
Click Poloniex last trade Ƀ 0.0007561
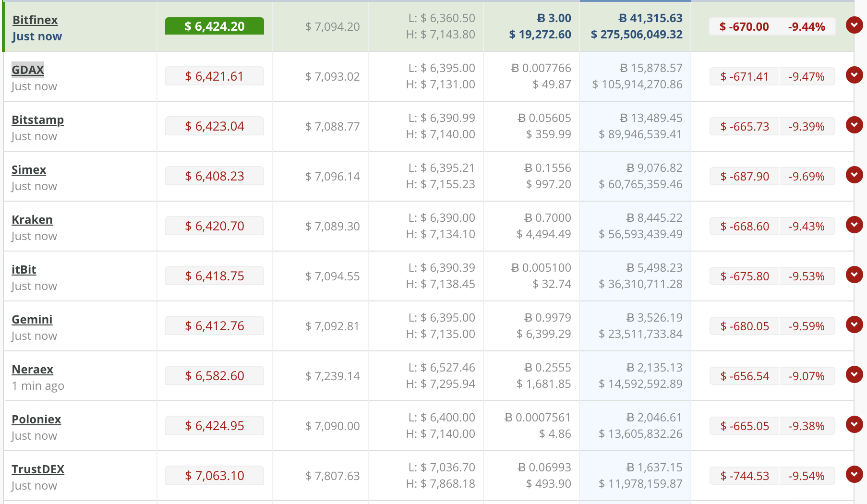(x=538, y=418)
